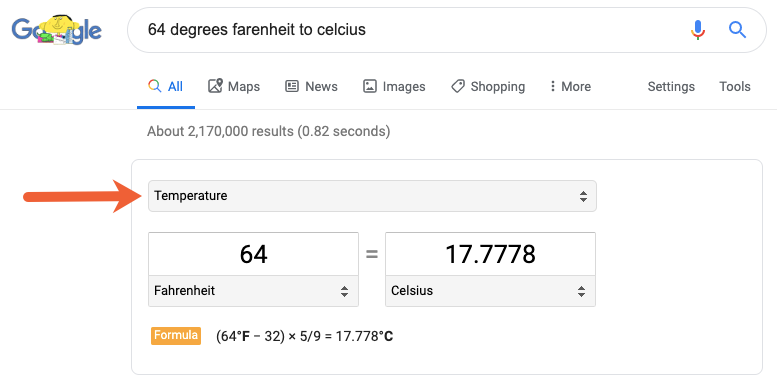Click the Maps pin icon

[x=215, y=86]
